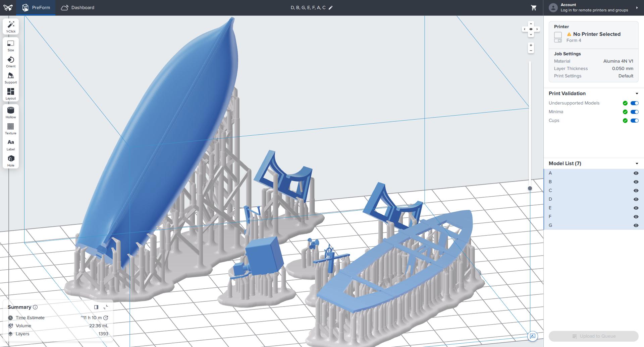Switch to the Dashboard tab
This screenshot has width=644, height=347.
(77, 8)
